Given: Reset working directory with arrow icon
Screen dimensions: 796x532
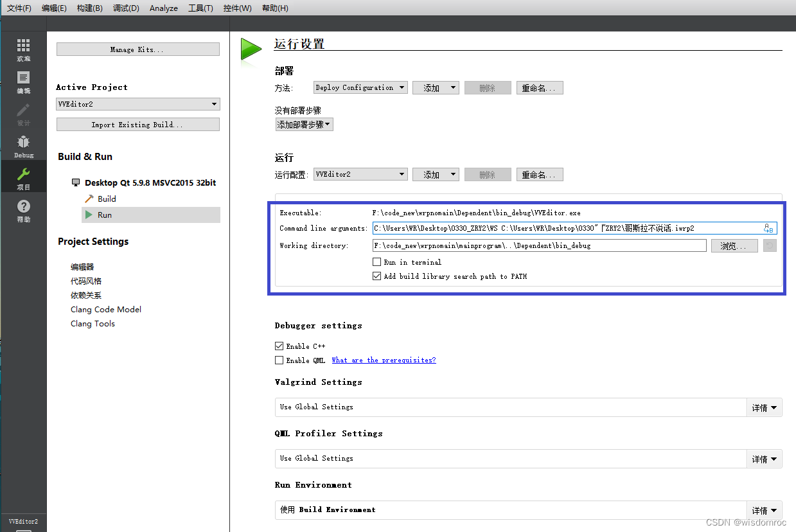Looking at the screenshot, I should click(769, 245).
